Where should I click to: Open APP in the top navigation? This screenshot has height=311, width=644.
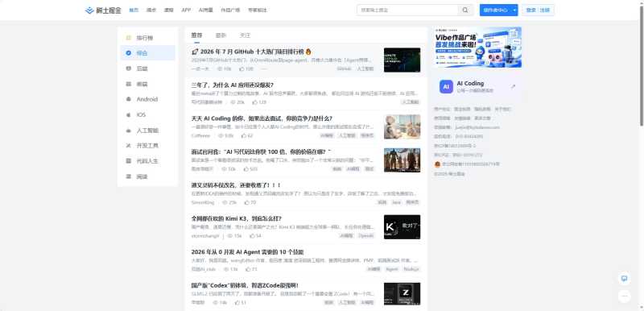click(186, 10)
